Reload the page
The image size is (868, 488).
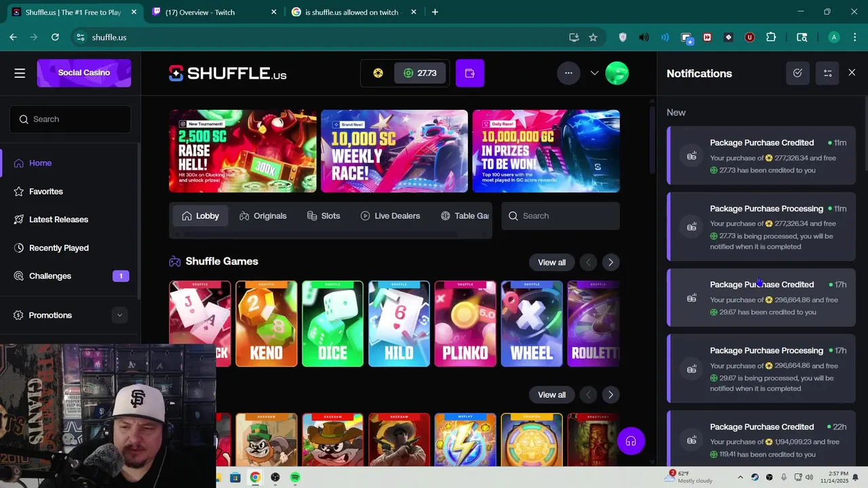[55, 37]
